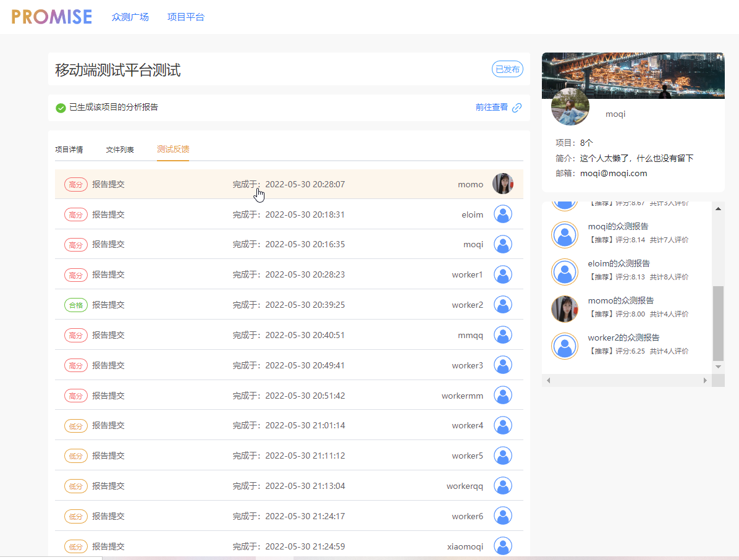Click avatar beside worker2的众测报告
Image resolution: width=739 pixels, height=560 pixels.
coord(565,346)
